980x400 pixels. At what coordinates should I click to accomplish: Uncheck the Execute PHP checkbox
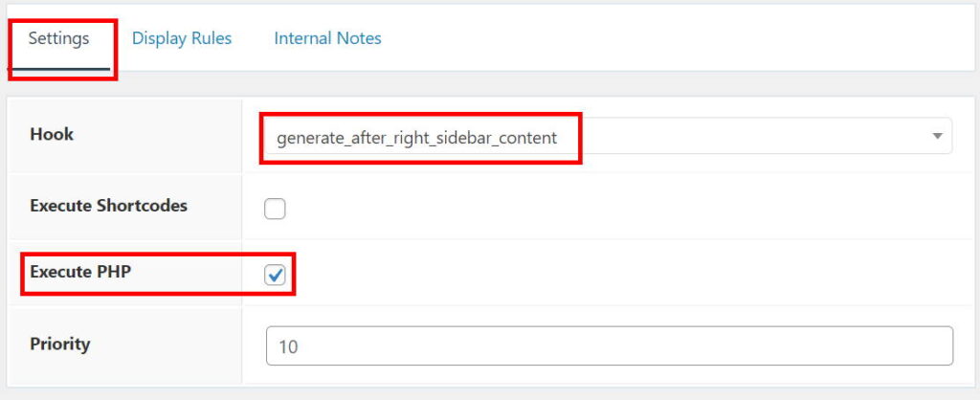click(x=276, y=275)
